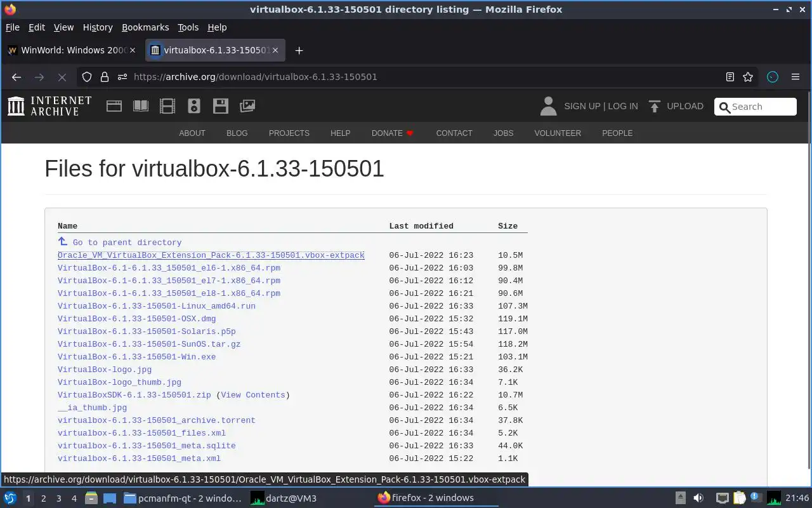This screenshot has height=508, width=812.
Task: Open the clipboard tray icon
Action: tap(740, 498)
